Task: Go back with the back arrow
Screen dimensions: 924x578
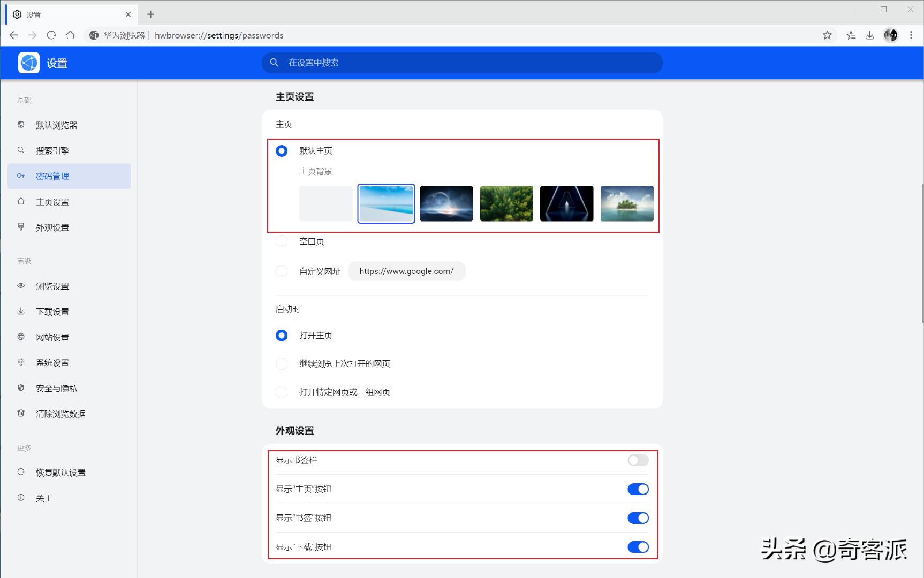Action: click(x=14, y=35)
